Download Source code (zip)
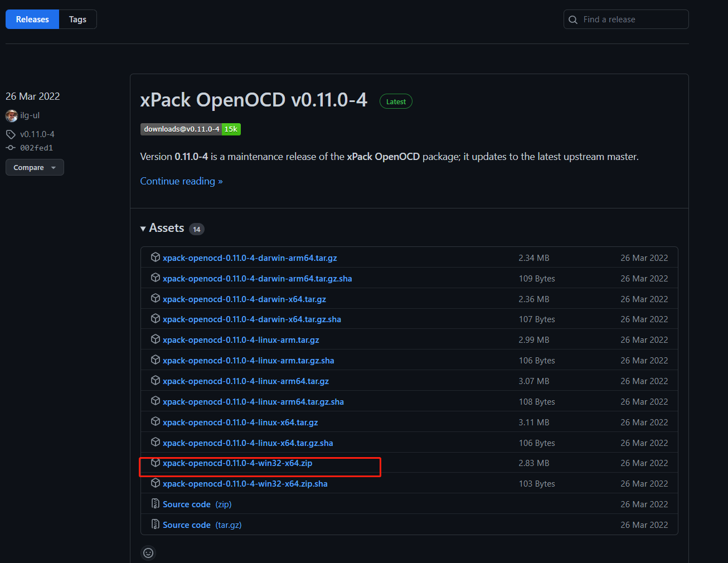This screenshot has height=563, width=728. click(197, 504)
